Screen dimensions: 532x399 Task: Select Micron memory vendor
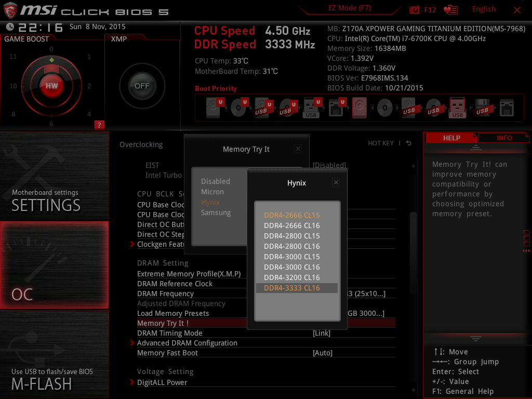point(212,192)
